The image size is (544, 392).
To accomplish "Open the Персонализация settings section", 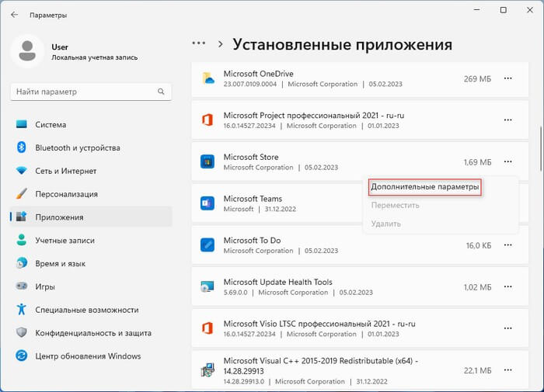I will tap(91, 194).
